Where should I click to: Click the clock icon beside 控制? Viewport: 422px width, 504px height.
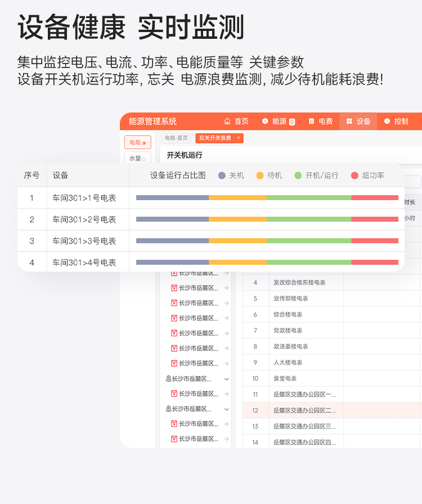387,121
